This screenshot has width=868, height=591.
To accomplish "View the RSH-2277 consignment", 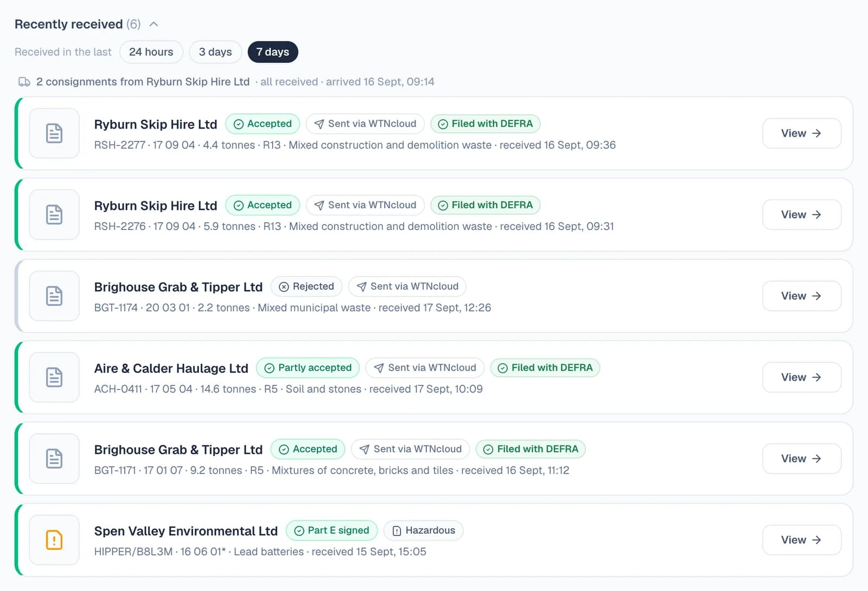I will 802,133.
